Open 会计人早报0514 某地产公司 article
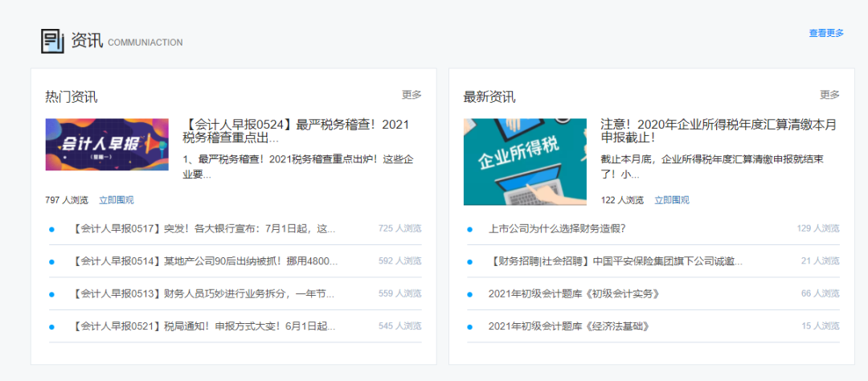Screen dimensions: 868x381 coord(205,261)
